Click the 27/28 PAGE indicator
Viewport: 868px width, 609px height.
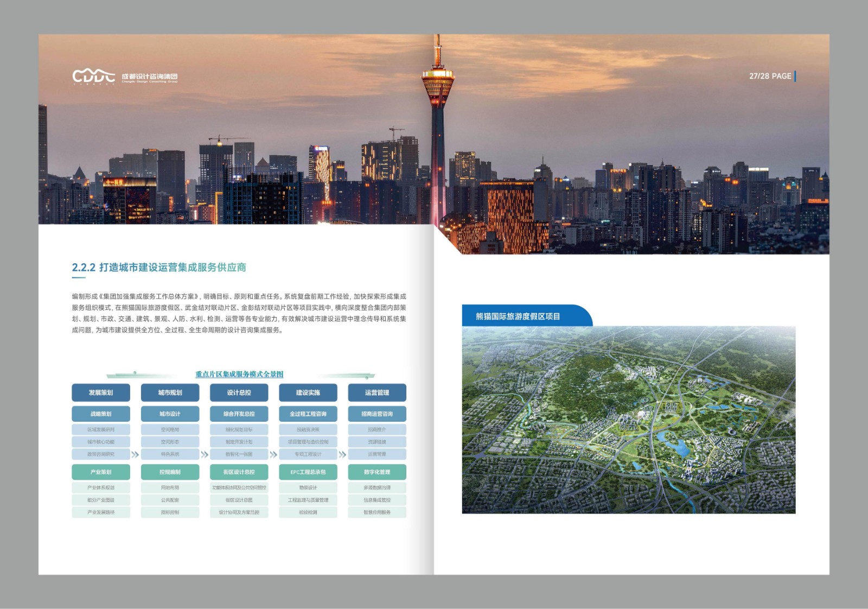coord(770,76)
